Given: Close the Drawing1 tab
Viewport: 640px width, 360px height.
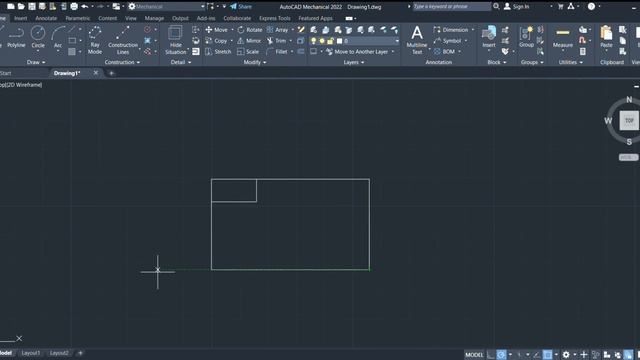Looking at the screenshot, I should click(x=96, y=73).
